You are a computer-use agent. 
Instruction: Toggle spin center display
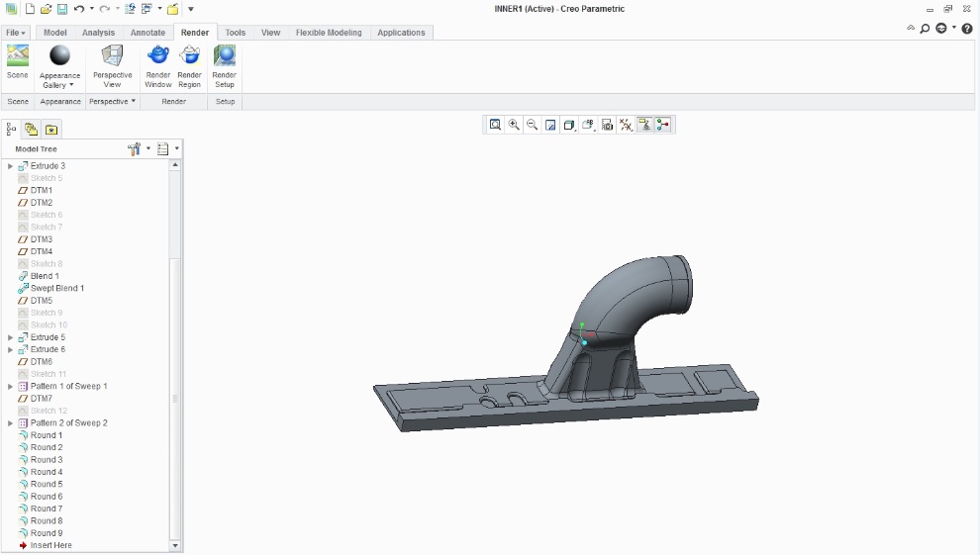[663, 125]
